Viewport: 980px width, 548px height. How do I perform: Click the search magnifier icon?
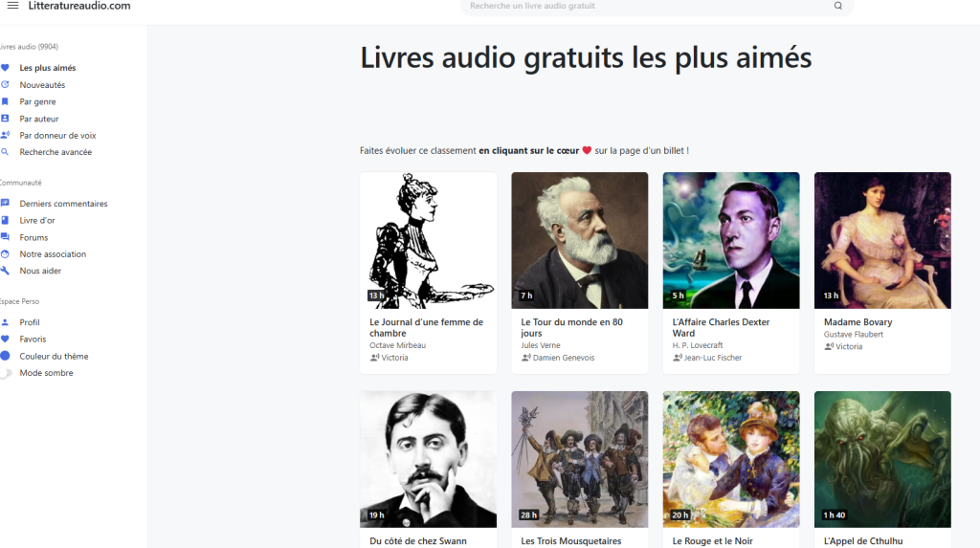pos(838,6)
